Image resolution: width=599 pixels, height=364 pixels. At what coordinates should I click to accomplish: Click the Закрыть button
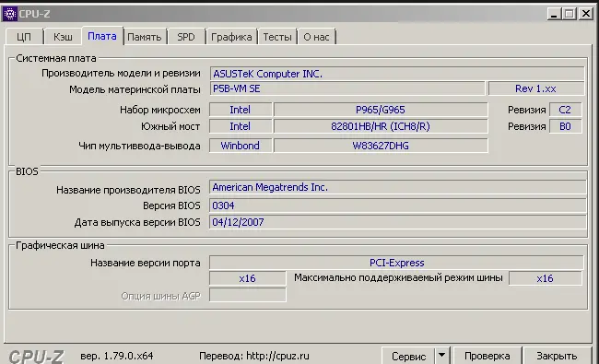tap(557, 356)
